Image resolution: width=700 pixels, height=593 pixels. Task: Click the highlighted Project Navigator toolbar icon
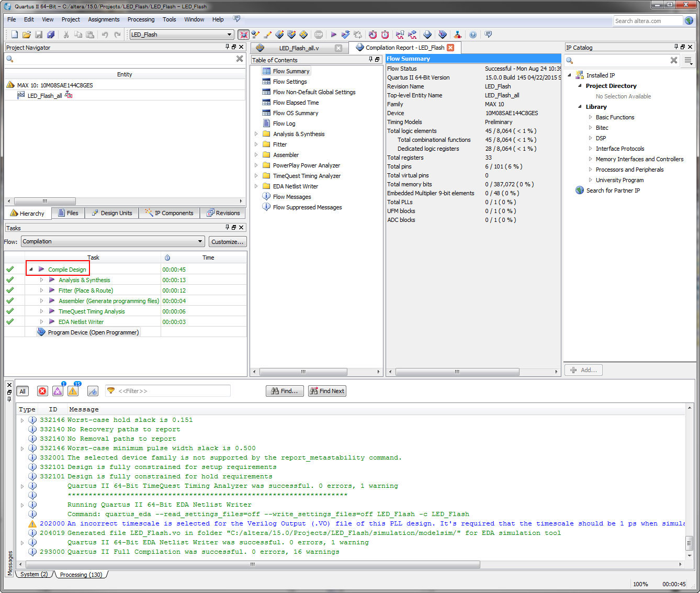click(243, 35)
